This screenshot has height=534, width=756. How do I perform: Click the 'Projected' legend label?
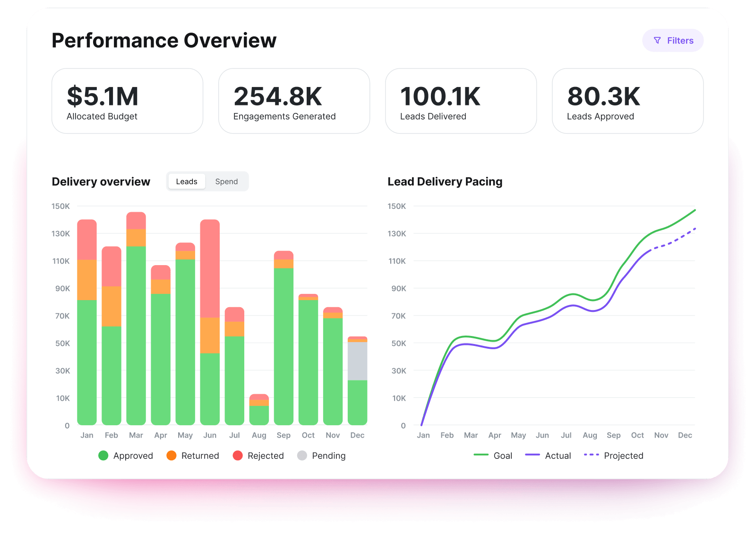click(624, 456)
